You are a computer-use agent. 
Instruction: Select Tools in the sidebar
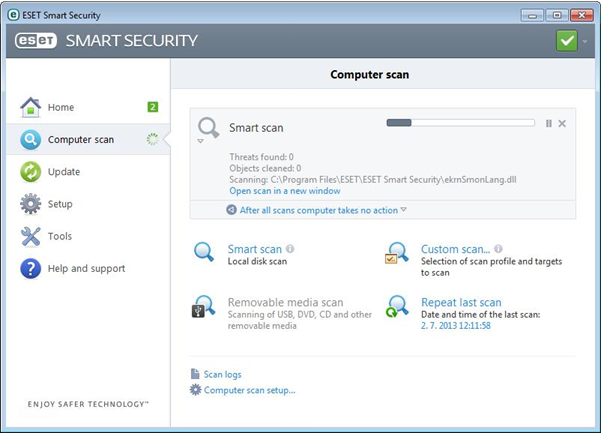tap(60, 236)
